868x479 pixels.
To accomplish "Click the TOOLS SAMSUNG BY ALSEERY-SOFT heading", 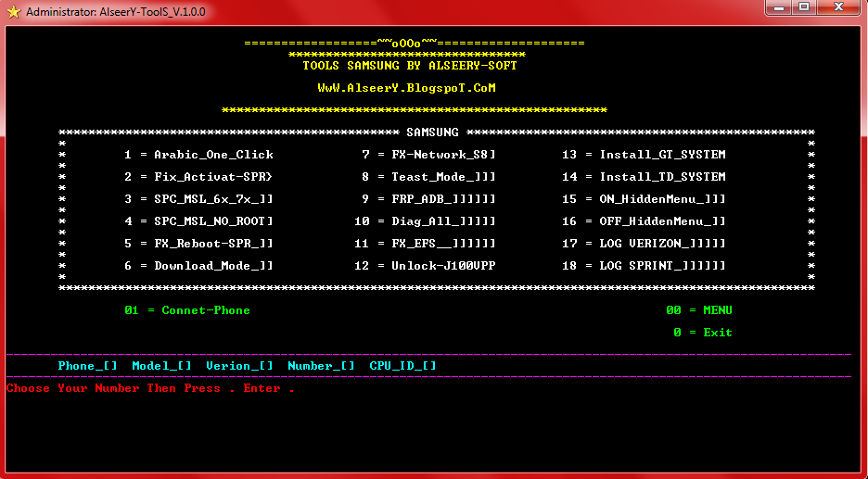I will click(x=410, y=66).
